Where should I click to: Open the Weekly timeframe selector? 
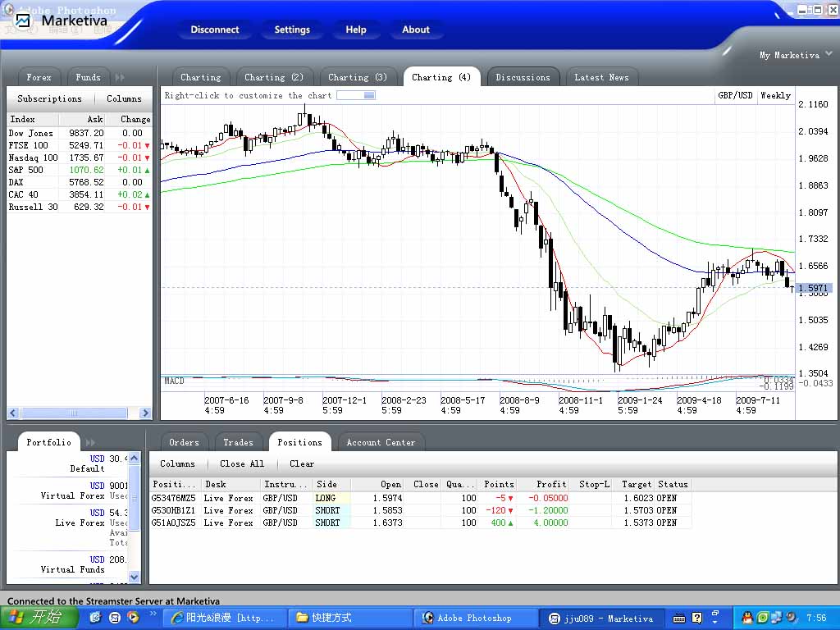(775, 95)
